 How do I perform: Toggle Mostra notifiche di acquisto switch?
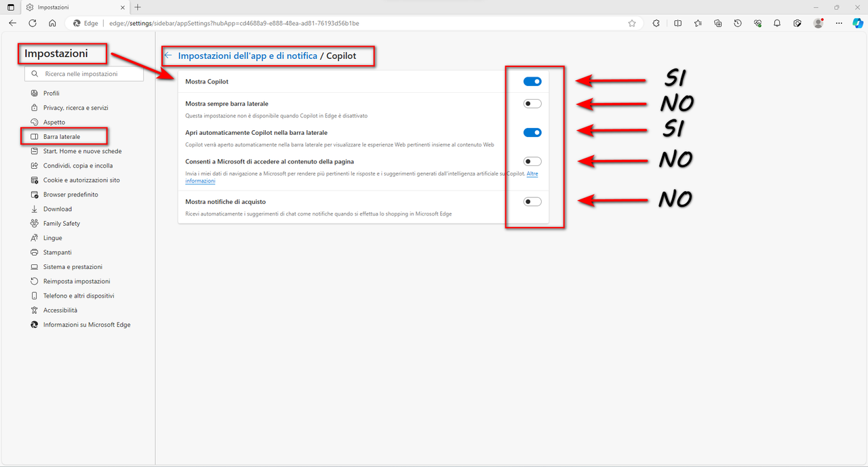tap(532, 201)
